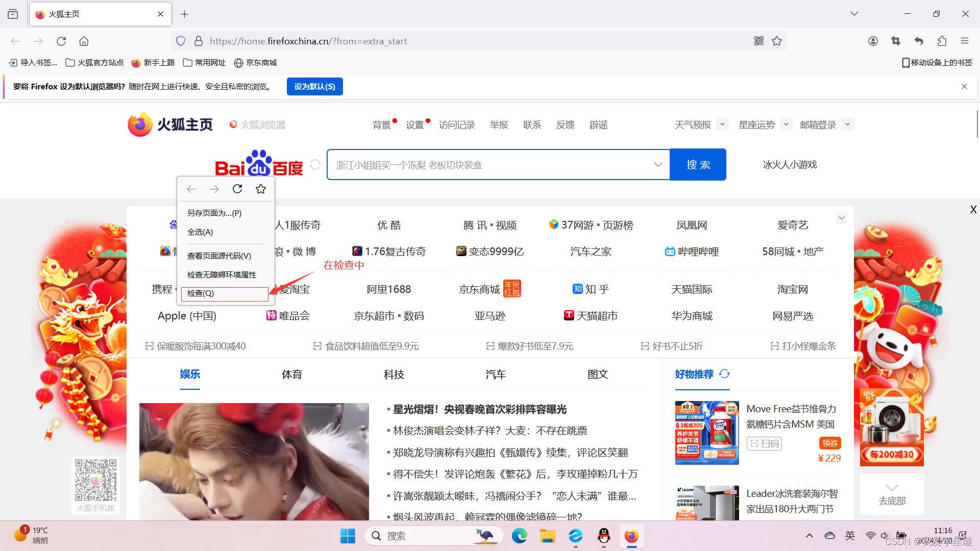Open the 访问记录 link
Viewport: 980px width, 551px height.
pyautogui.click(x=457, y=125)
